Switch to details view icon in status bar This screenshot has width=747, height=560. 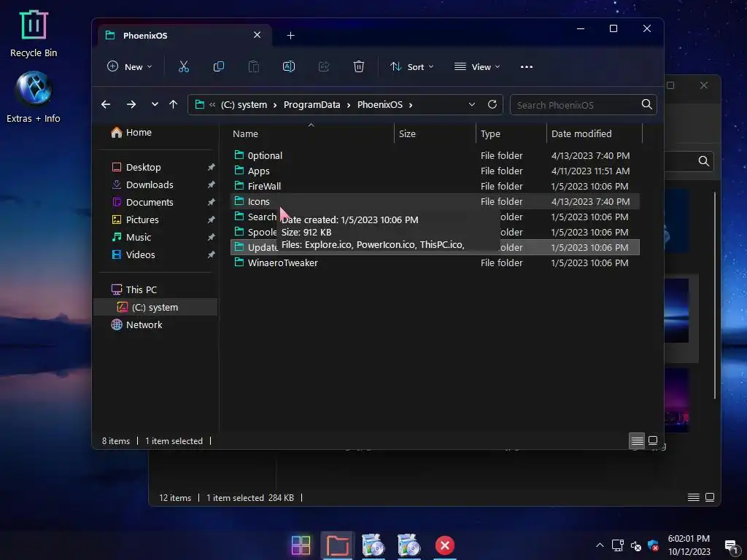637,441
